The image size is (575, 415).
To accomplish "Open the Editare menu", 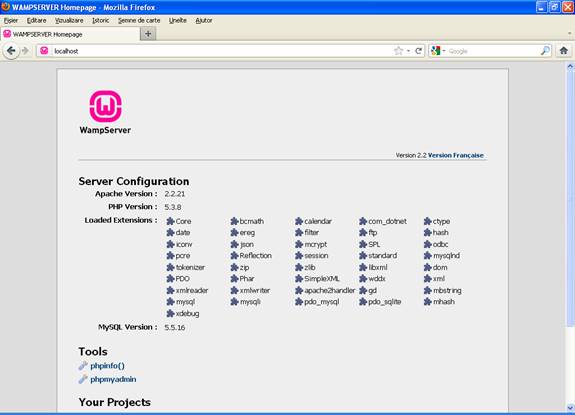I will coord(37,21).
